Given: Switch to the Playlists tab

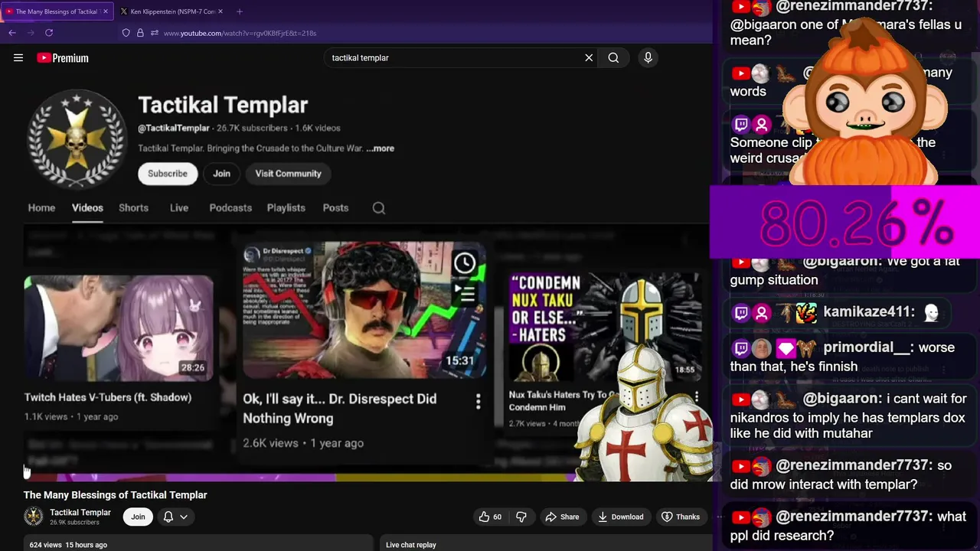Looking at the screenshot, I should 286,207.
